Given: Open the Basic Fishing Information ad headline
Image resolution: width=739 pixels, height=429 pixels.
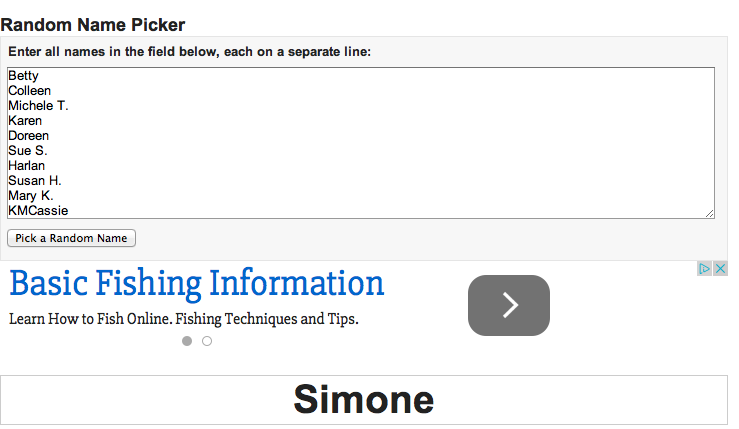Looking at the screenshot, I should pyautogui.click(x=197, y=284).
